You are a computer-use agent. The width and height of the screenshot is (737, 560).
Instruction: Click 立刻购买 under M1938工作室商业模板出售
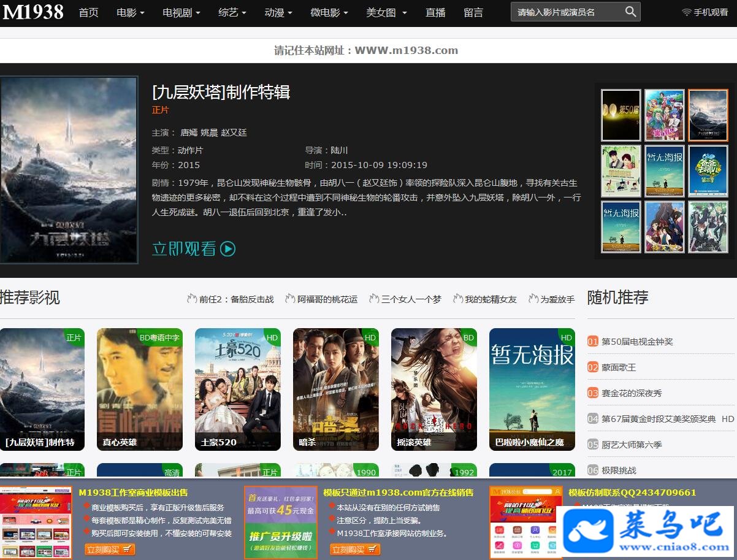click(110, 550)
